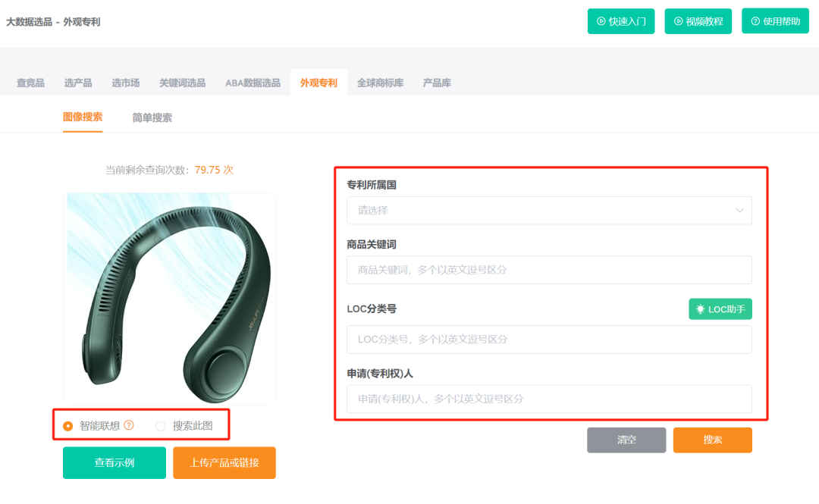Click the LOC分类号 input field
Image resolution: width=819 pixels, height=504 pixels.
pos(549,339)
